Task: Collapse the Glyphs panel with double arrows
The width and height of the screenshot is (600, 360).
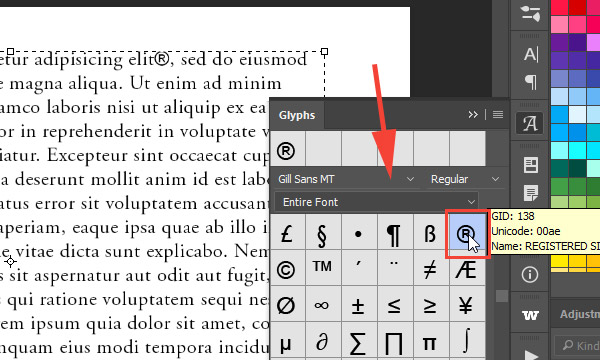Action: [473, 114]
